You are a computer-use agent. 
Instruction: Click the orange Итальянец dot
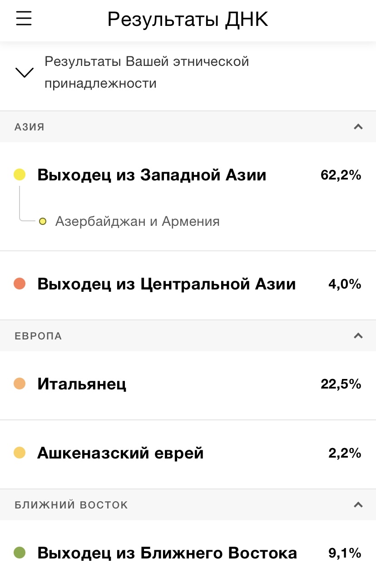click(x=20, y=384)
